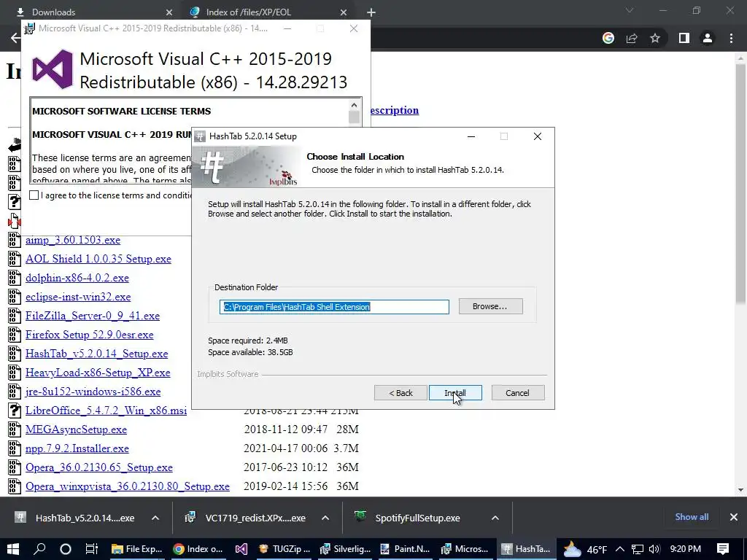Open the HashTab_v5.2.0.14 download item
The image size is (747, 560).
tap(75, 518)
